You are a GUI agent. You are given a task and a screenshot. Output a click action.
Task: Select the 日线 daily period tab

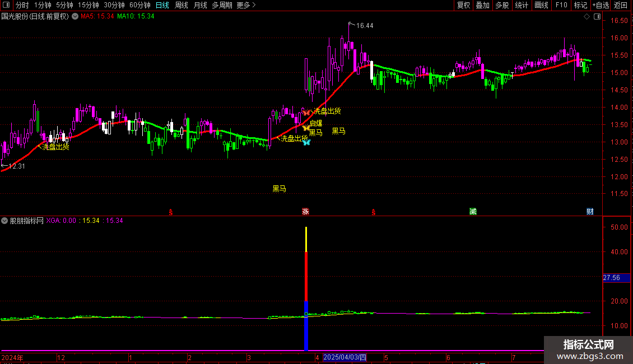[162, 5]
